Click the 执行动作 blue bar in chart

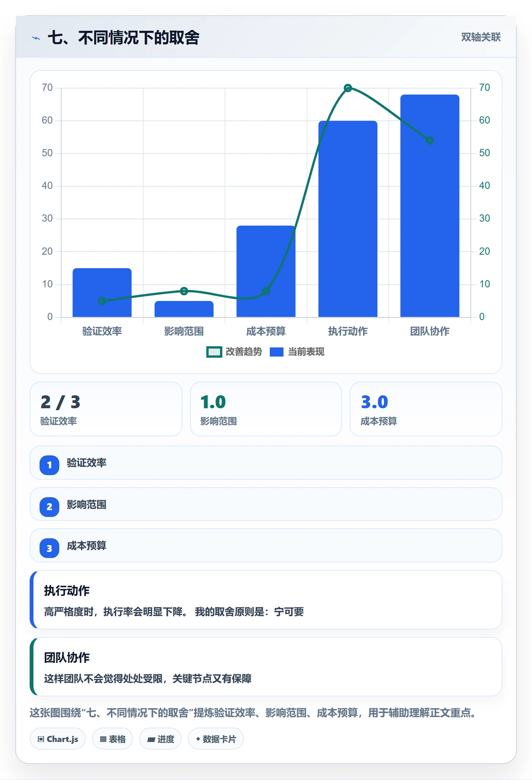(348, 219)
